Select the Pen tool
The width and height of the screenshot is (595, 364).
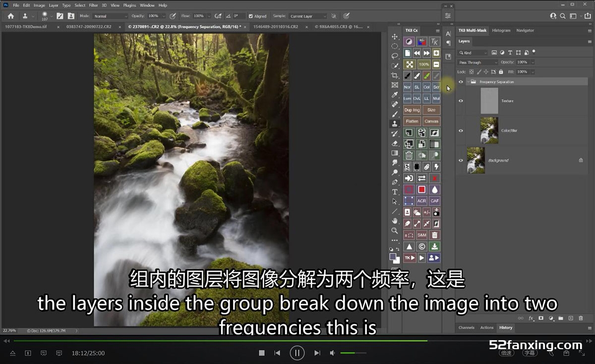[395, 182]
